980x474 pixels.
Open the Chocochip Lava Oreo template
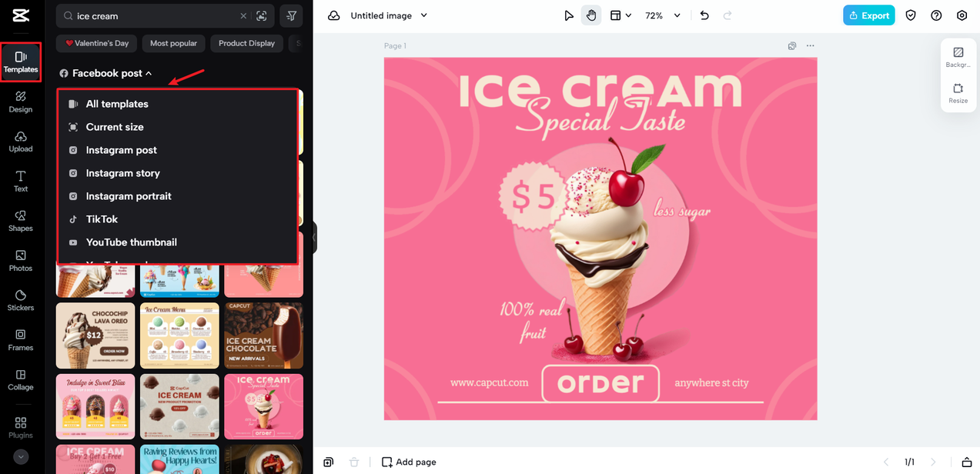[x=95, y=335]
